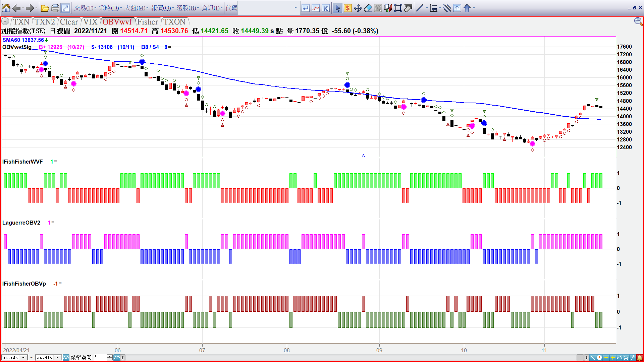Click the alarm bell icon at bottom right

[640, 358]
